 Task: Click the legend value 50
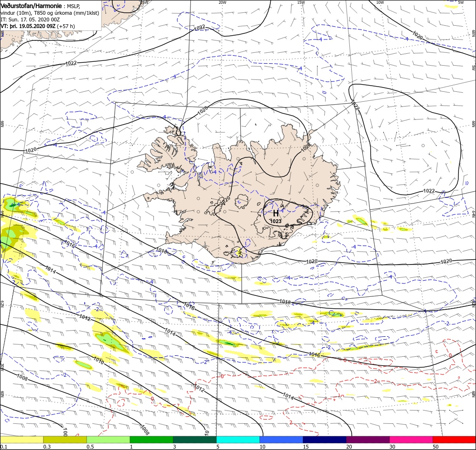tap(436, 447)
